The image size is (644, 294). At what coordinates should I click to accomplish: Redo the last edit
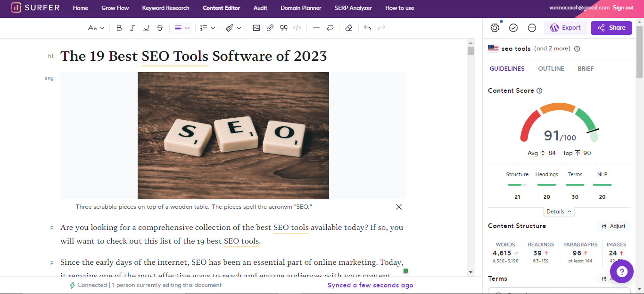(x=381, y=28)
